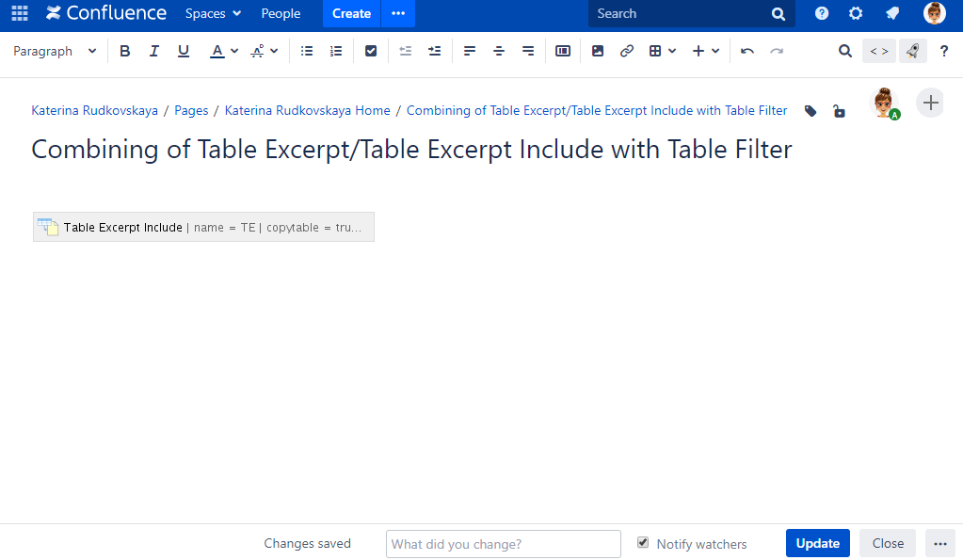Toggle the Notify watchers checkbox
Viewport: 963px width, 560px height.
tap(643, 543)
